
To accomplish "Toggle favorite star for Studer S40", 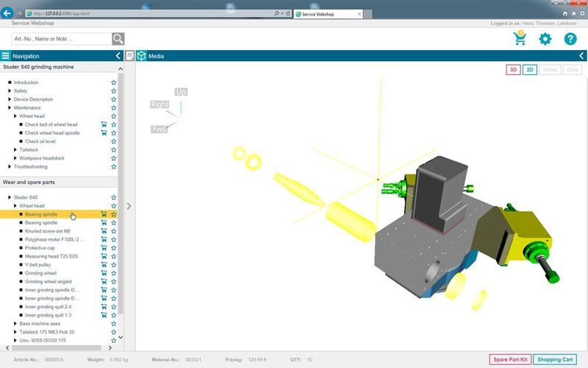I will pos(114,197).
